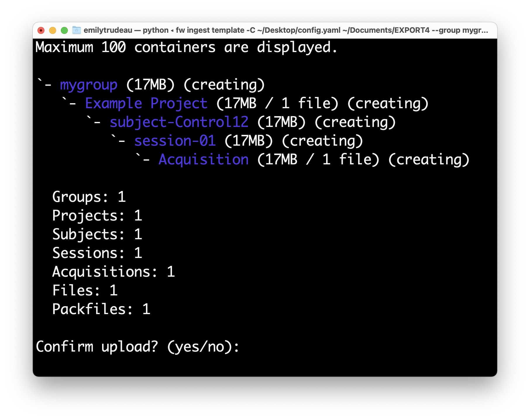Click the yellow minimize window button
The image size is (530, 420).
53,30
